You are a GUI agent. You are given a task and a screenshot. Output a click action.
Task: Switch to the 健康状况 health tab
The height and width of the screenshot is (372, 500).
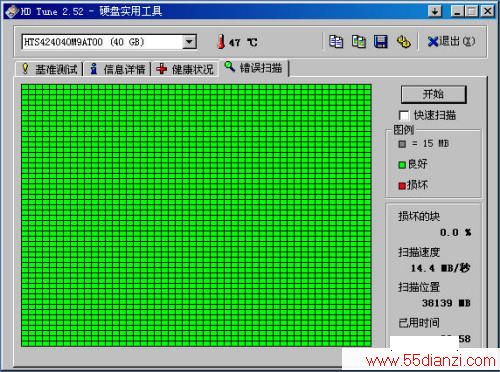tap(185, 69)
